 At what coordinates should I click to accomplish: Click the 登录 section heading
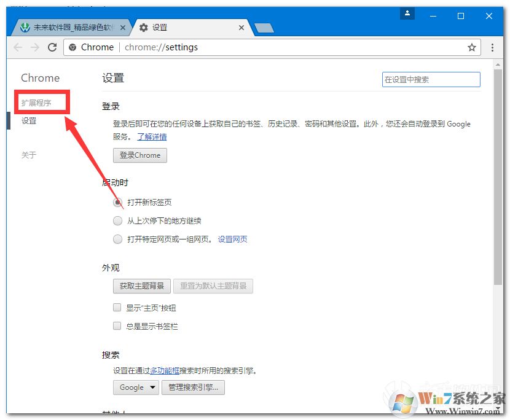click(111, 106)
